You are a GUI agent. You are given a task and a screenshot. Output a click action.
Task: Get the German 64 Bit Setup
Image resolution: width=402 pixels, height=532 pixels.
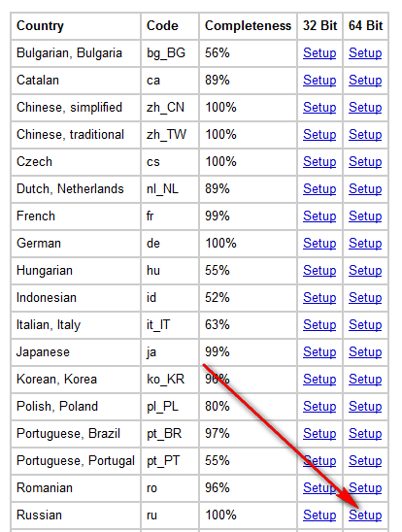[365, 244]
